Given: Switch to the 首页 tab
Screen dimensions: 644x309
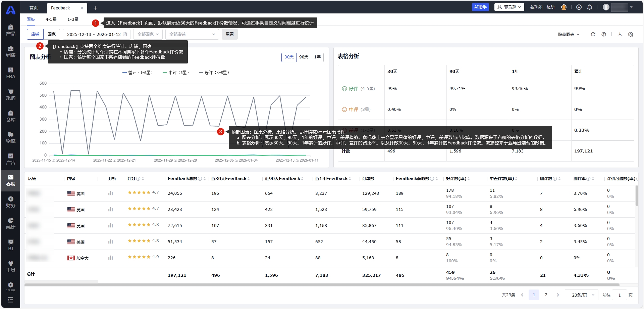Looking at the screenshot, I should pos(34,8).
